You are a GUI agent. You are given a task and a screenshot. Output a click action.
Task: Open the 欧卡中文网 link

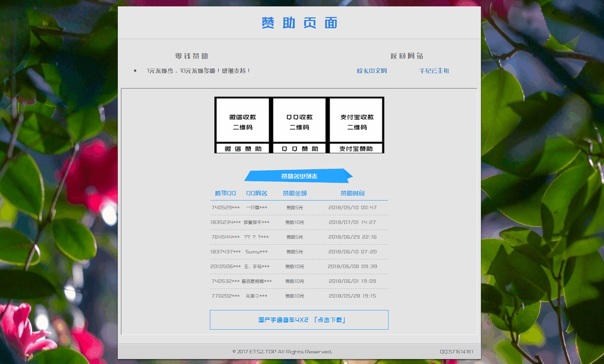pyautogui.click(x=372, y=71)
